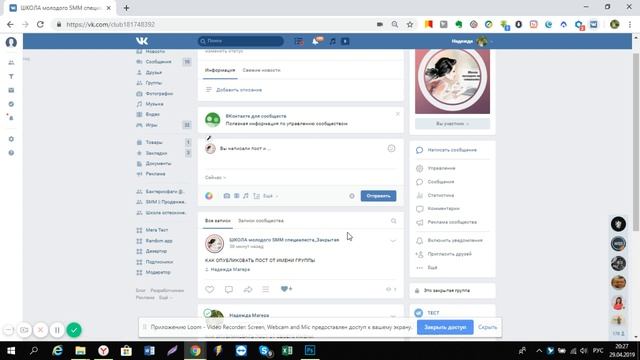Click the VK logo in the header
640x360 pixels.
click(x=142, y=41)
